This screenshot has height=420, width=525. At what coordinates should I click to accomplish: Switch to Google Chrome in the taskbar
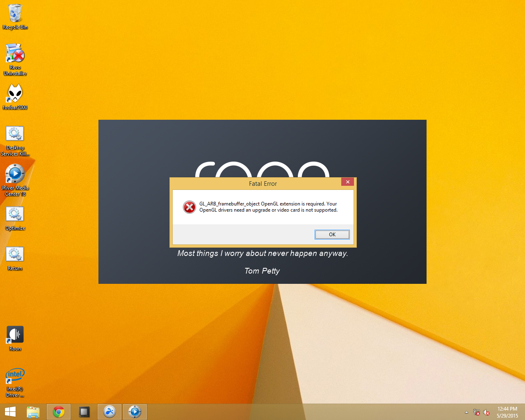pyautogui.click(x=59, y=412)
